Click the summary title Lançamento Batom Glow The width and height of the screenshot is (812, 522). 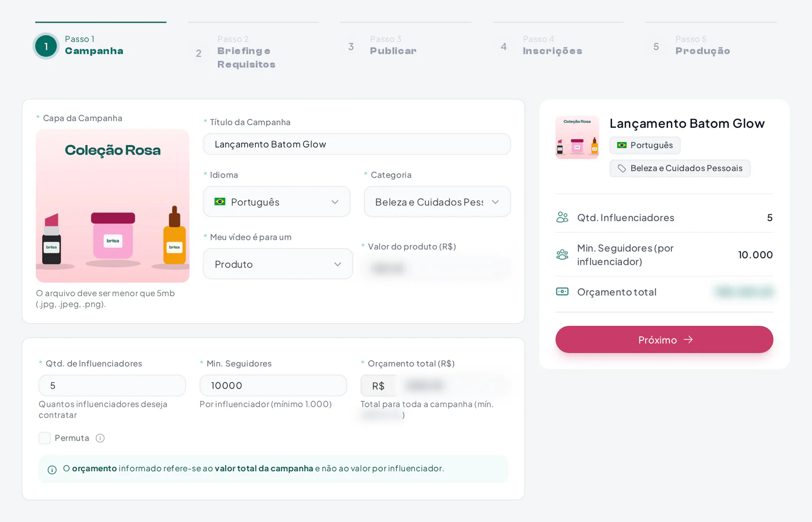pyautogui.click(x=687, y=123)
